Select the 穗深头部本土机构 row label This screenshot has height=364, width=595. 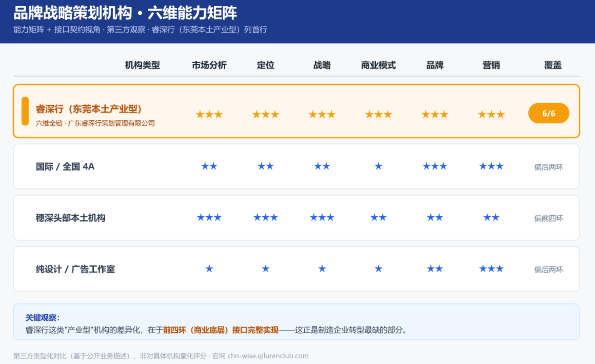(70, 218)
